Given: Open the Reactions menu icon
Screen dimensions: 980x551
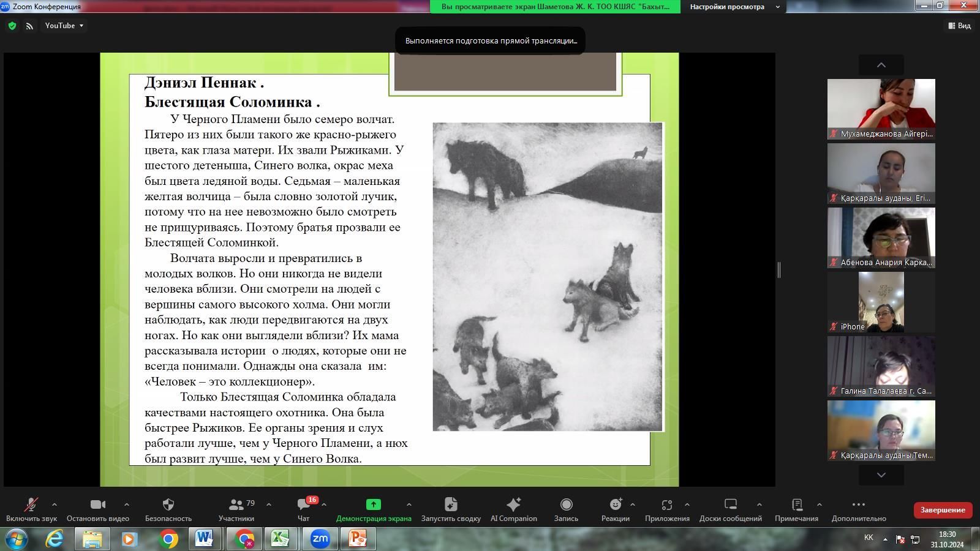Looking at the screenshot, I should tap(615, 504).
